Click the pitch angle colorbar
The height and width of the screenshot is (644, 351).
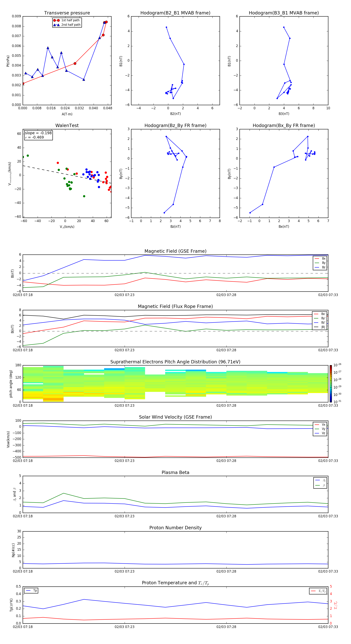pos(331,384)
